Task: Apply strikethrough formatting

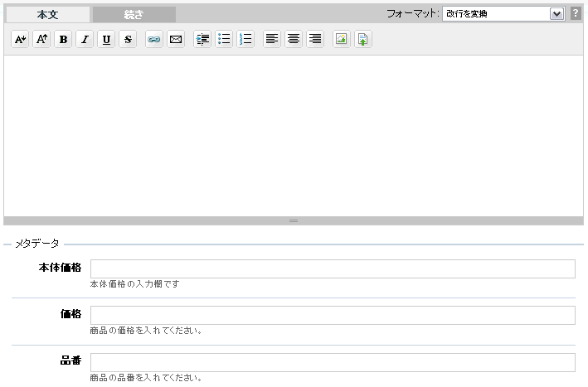Action: coord(128,39)
